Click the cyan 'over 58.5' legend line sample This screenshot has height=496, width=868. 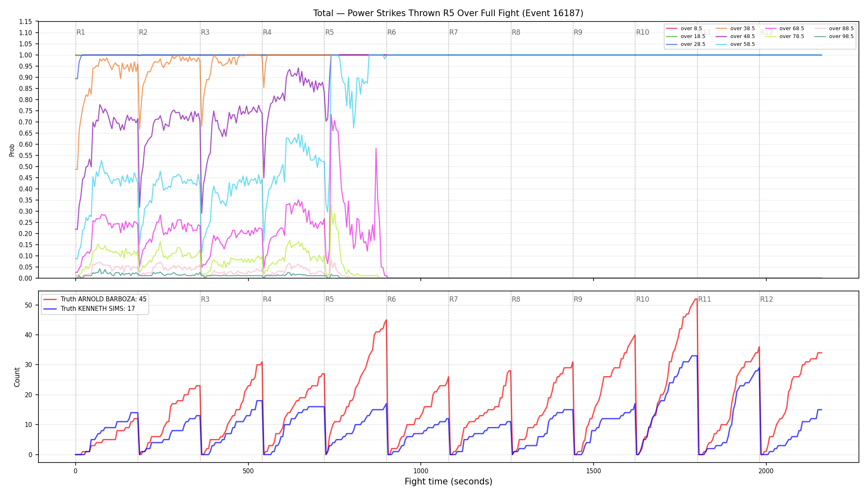point(721,44)
